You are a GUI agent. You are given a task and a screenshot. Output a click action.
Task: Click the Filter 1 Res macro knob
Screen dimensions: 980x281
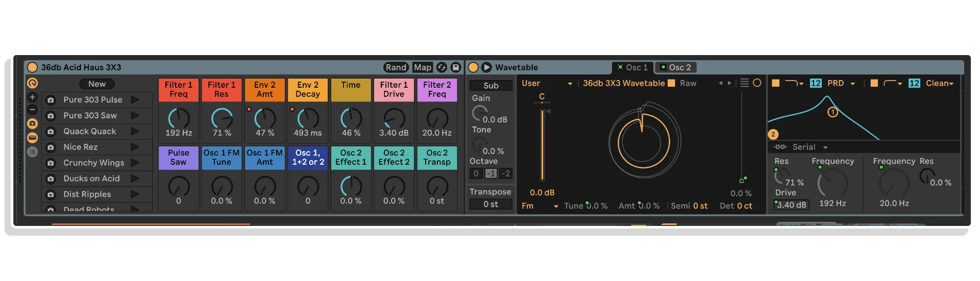(222, 118)
